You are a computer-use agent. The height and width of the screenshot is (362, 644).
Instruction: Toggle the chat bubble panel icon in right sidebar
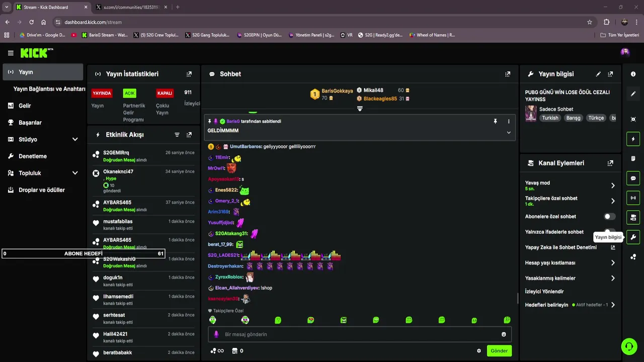point(633,178)
